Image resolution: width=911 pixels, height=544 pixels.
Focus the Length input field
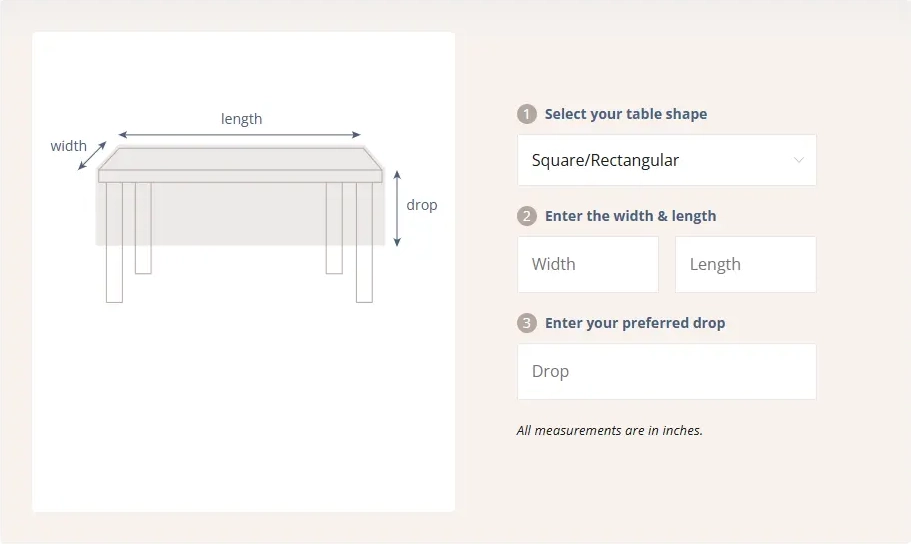point(746,265)
